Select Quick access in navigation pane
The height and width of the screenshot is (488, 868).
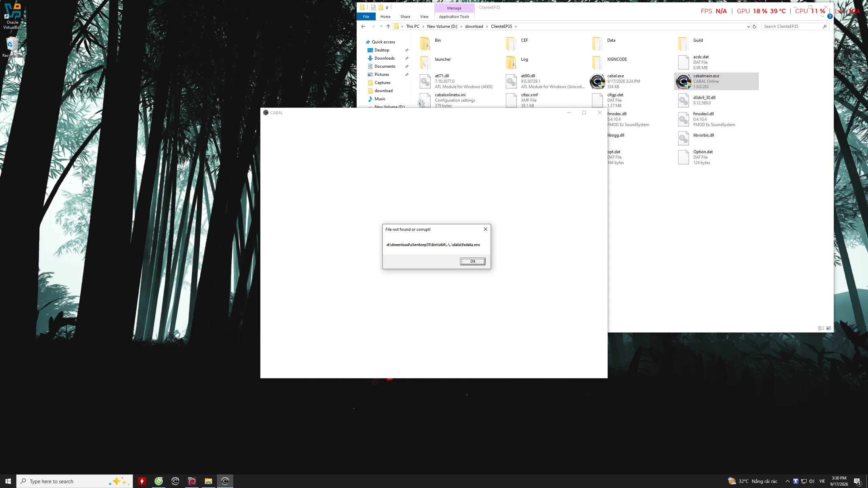click(383, 42)
